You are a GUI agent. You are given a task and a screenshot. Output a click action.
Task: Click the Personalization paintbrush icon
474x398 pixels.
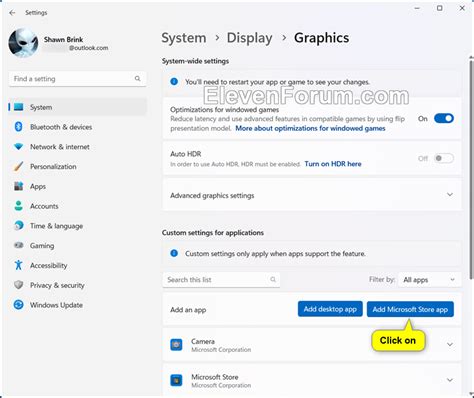point(19,166)
